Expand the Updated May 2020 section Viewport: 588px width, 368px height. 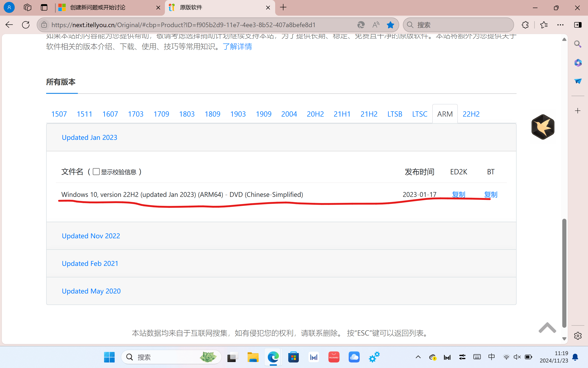pyautogui.click(x=281, y=291)
